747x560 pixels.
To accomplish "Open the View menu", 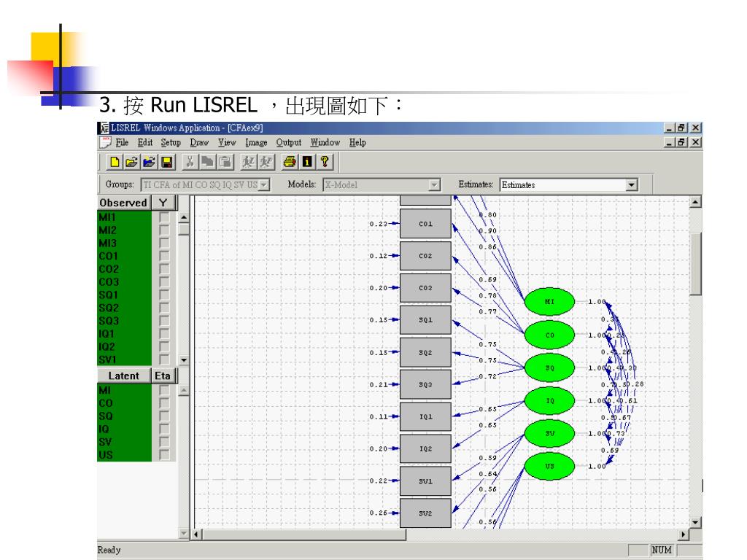I will (227, 142).
